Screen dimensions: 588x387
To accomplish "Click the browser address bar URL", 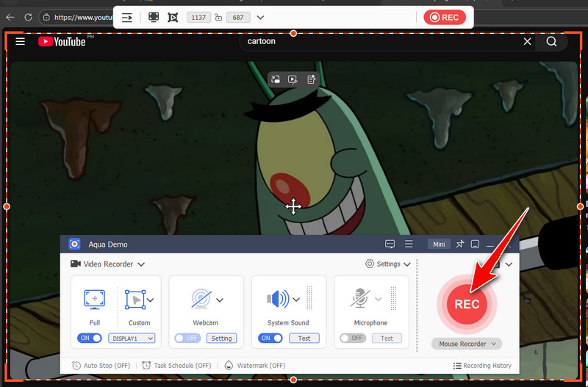I will click(x=83, y=17).
